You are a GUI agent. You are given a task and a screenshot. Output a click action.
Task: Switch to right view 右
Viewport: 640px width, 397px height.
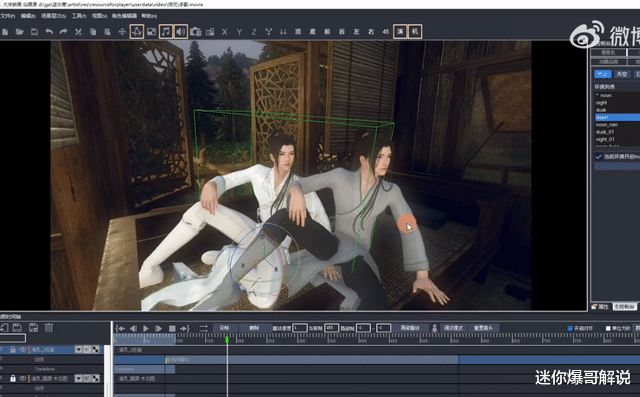pyautogui.click(x=371, y=32)
